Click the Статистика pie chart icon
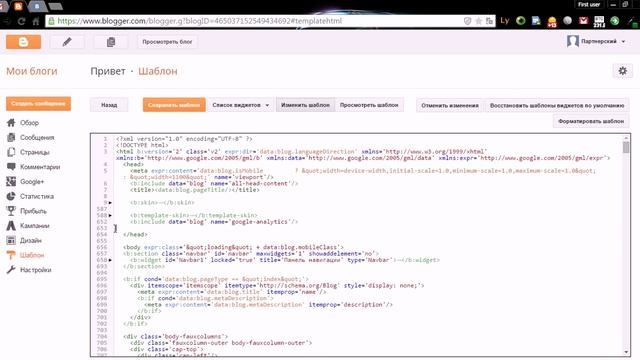 tap(11, 196)
